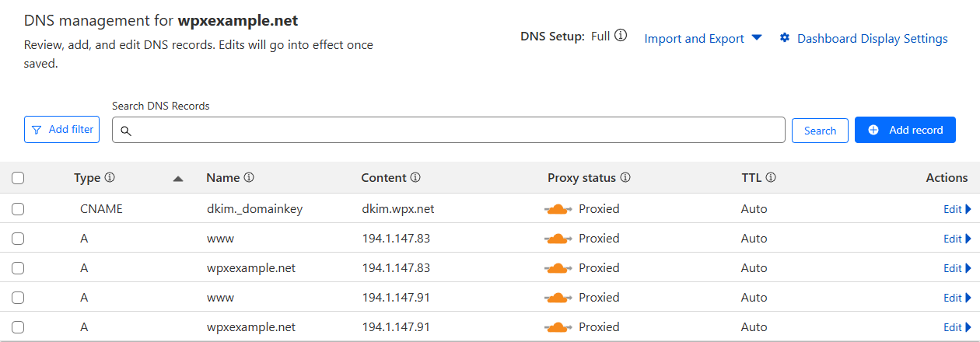Click the info icon beside Proxy status header
Viewport: 980px width, 342px height.
point(625,178)
